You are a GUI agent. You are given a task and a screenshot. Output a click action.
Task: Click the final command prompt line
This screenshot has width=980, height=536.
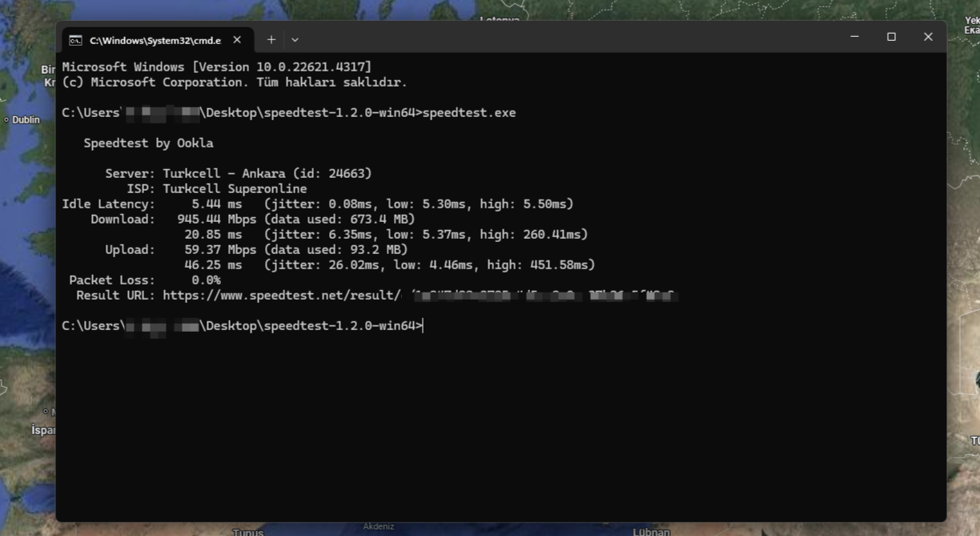[242, 326]
